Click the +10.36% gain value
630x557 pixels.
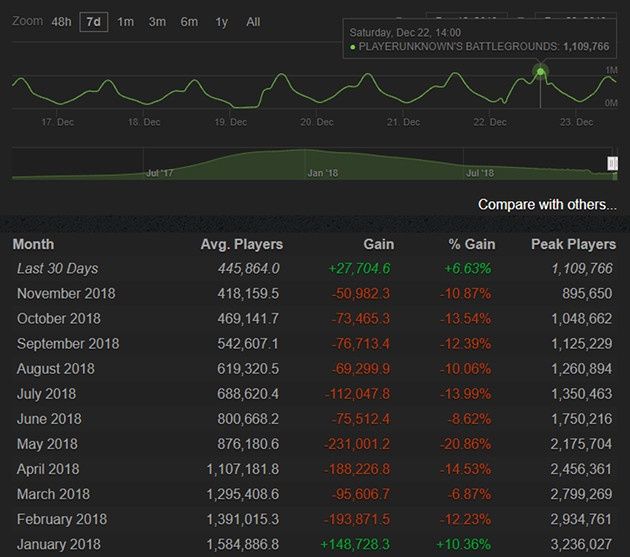pyautogui.click(x=464, y=545)
